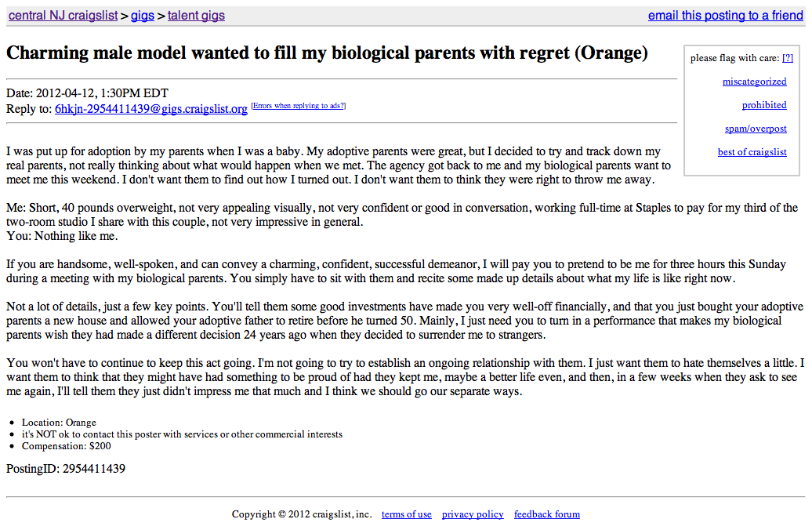
Task: Click the posting date line
Action: [87, 93]
